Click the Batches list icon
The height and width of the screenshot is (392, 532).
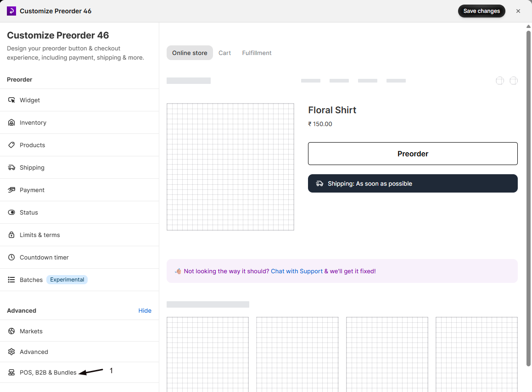click(11, 280)
